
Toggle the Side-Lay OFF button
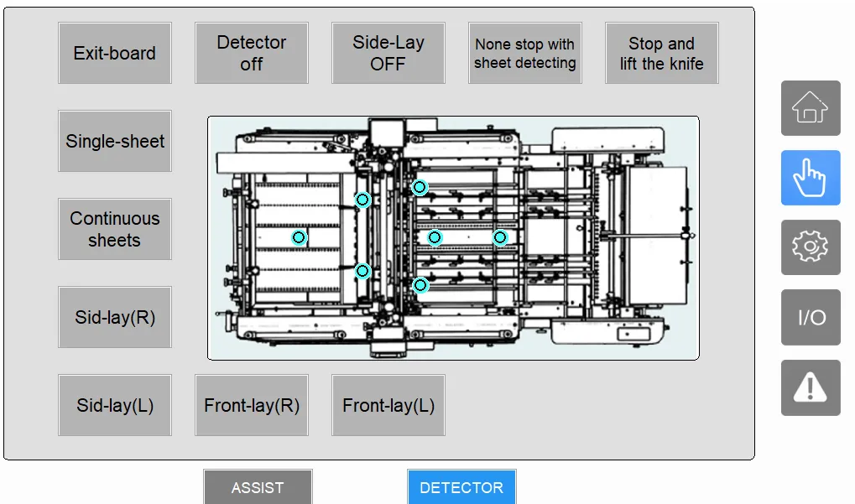[388, 54]
